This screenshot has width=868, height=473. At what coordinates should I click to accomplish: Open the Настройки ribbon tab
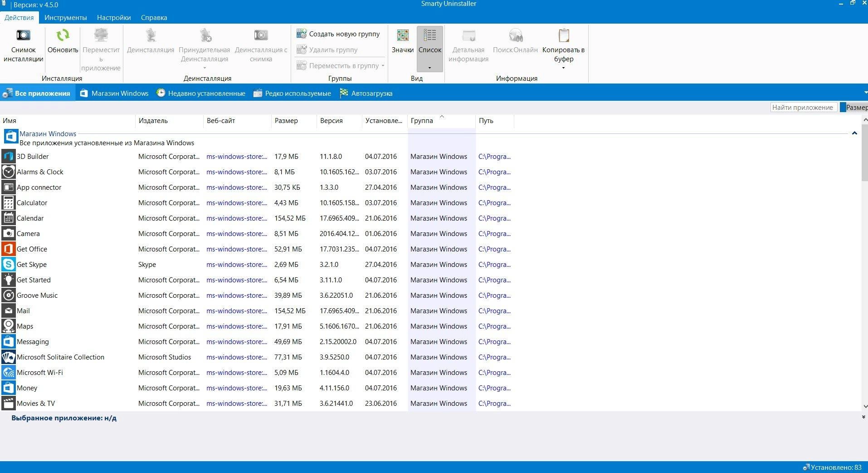[114, 18]
